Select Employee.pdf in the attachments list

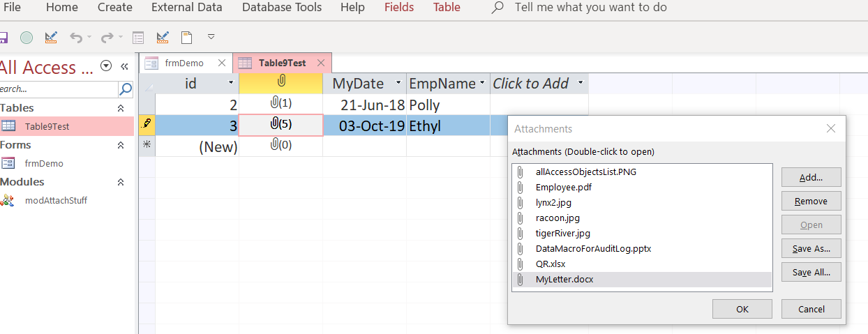pos(642,187)
